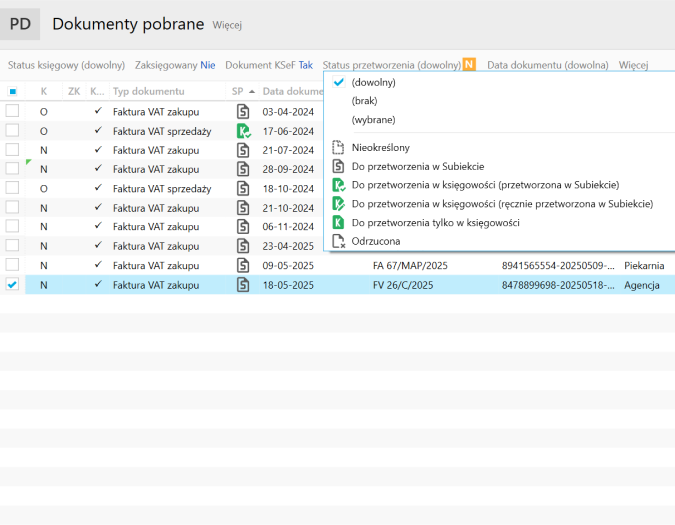Viewport: 675px width, 525px height.
Task: Click the K column header
Action: click(43, 91)
